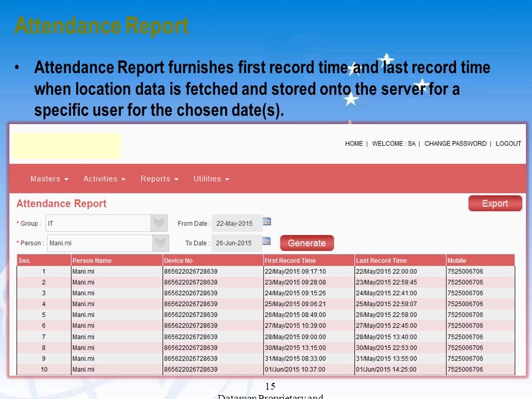The width and height of the screenshot is (532, 399).
Task: Select last record time 22/May/2015 22:00:00
Action: pos(386,272)
